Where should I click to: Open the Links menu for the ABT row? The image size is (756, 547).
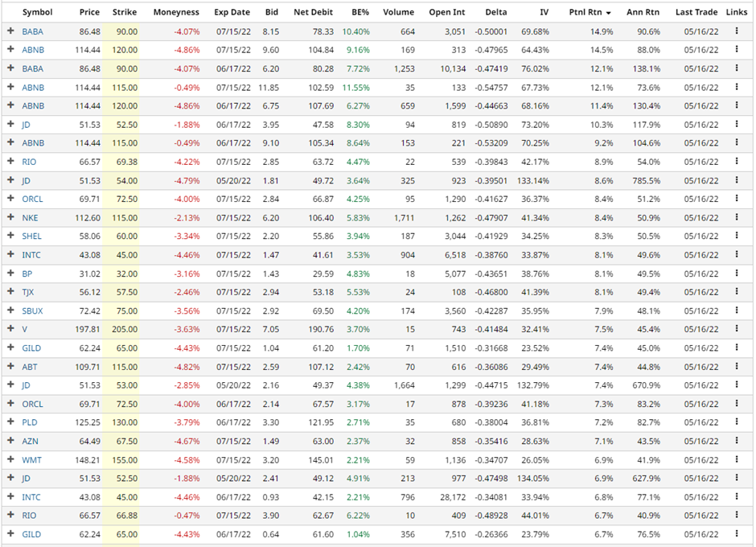pos(736,366)
